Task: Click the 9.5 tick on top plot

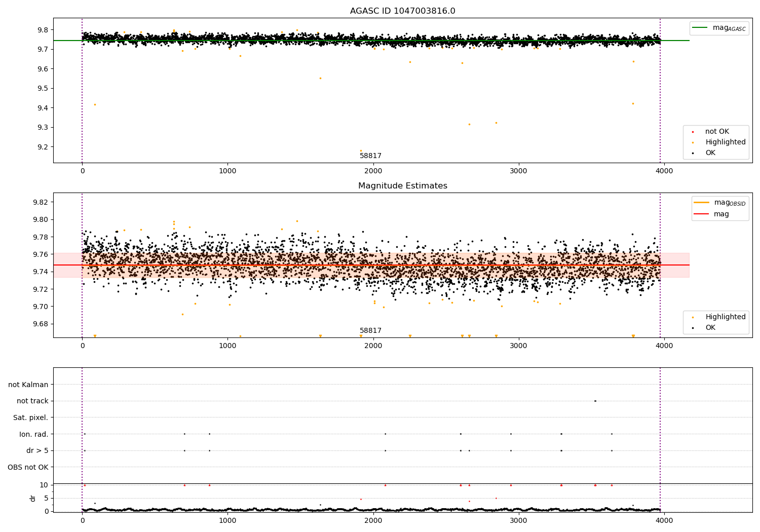Action: 43,89
